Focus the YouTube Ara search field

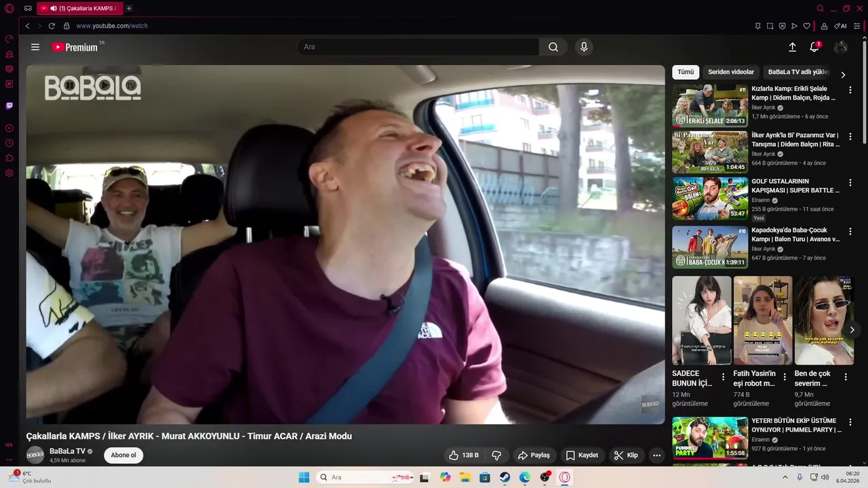point(418,47)
